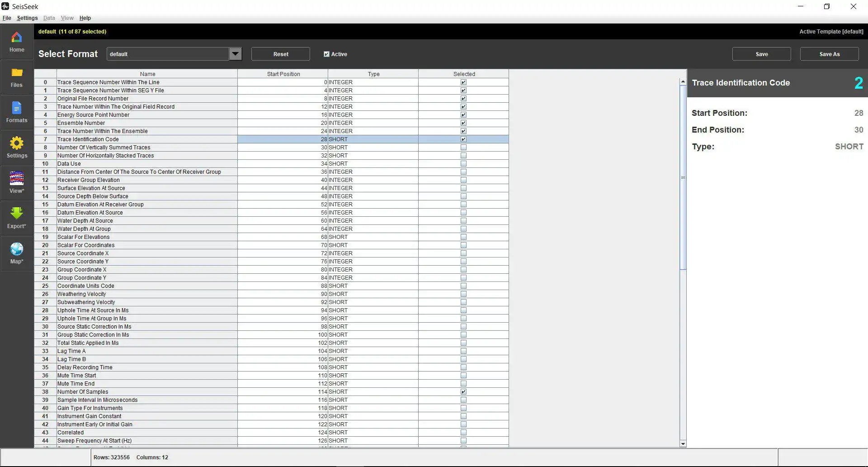Select the Coordinate Units Code row
868x467 pixels.
[x=272, y=286]
